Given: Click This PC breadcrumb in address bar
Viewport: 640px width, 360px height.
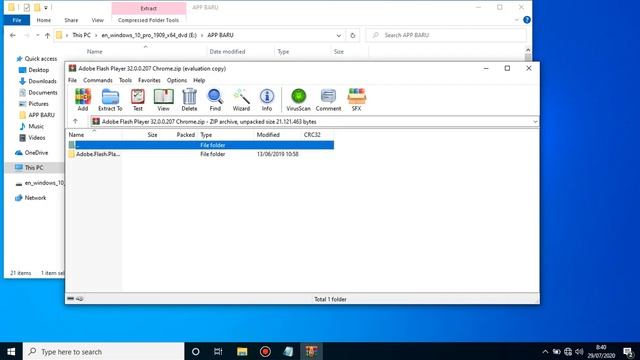Looking at the screenshot, I should 81,35.
